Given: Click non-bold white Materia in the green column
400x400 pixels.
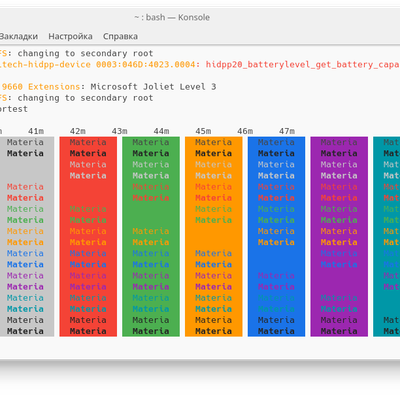Looking at the screenshot, I should (151, 164).
